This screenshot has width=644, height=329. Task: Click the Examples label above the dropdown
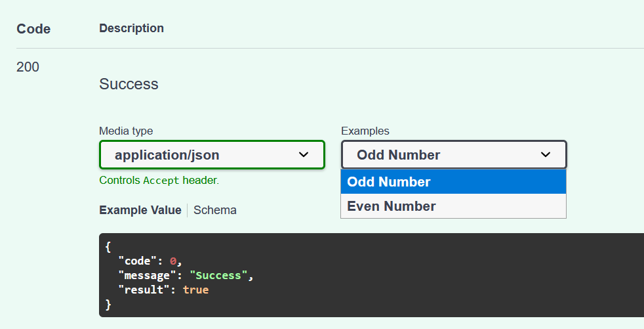[365, 131]
